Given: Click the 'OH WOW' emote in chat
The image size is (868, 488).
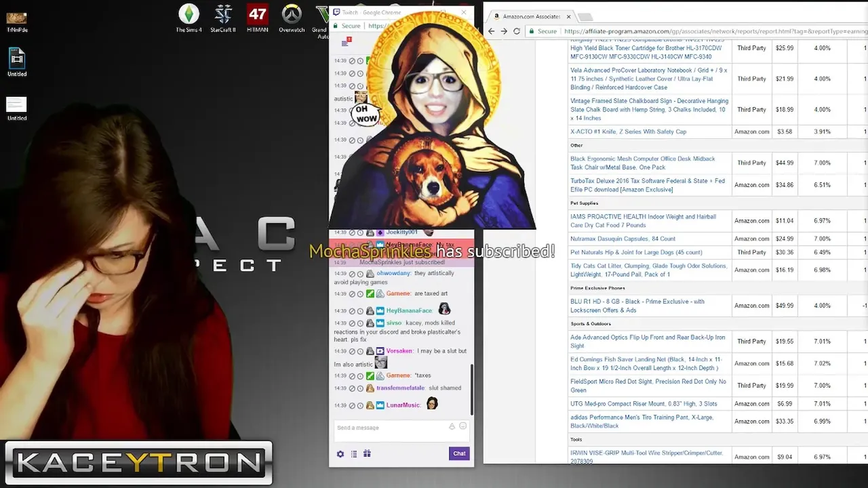Looking at the screenshot, I should point(366,114).
